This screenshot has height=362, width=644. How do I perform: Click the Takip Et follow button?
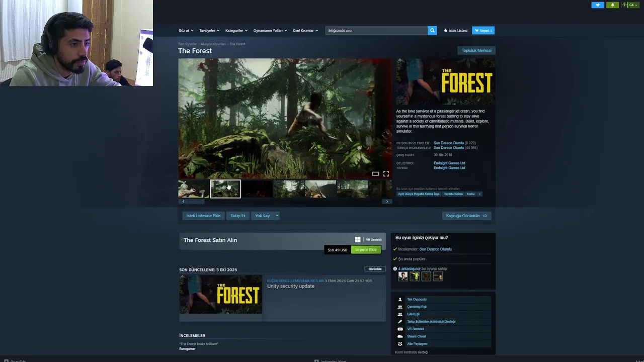(238, 216)
